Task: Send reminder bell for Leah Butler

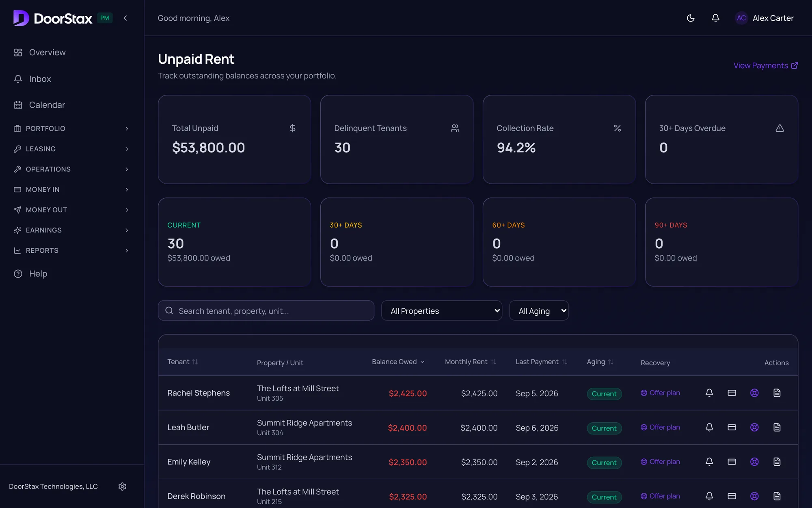Action: pos(709,428)
